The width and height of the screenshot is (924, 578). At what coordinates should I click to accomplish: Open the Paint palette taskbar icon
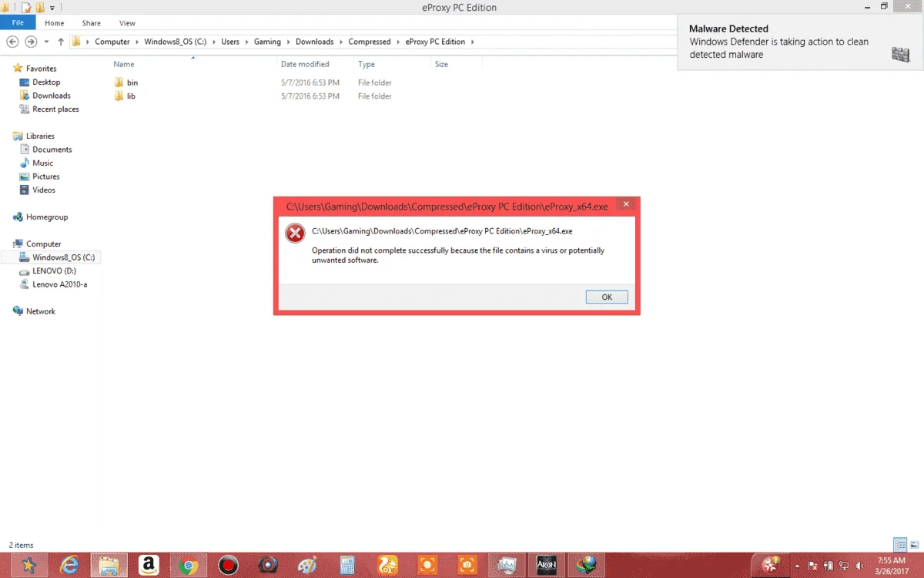click(x=307, y=566)
